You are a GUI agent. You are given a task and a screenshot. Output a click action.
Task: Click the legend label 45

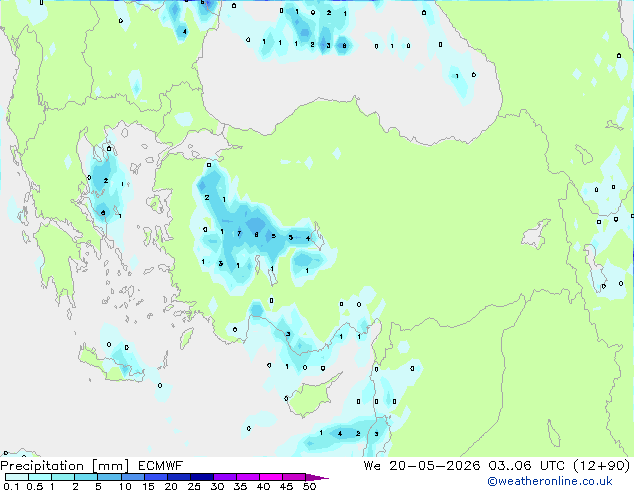coord(286,486)
